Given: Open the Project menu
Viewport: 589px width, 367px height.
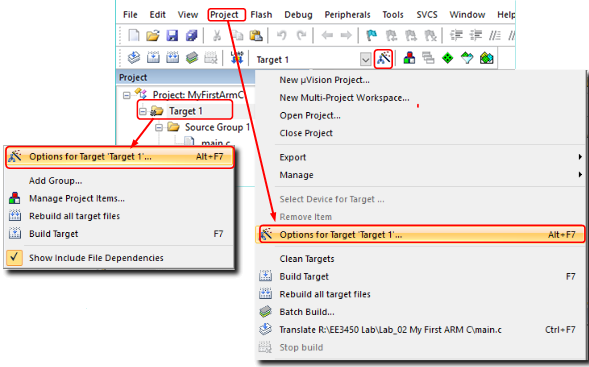Looking at the screenshot, I should [224, 15].
